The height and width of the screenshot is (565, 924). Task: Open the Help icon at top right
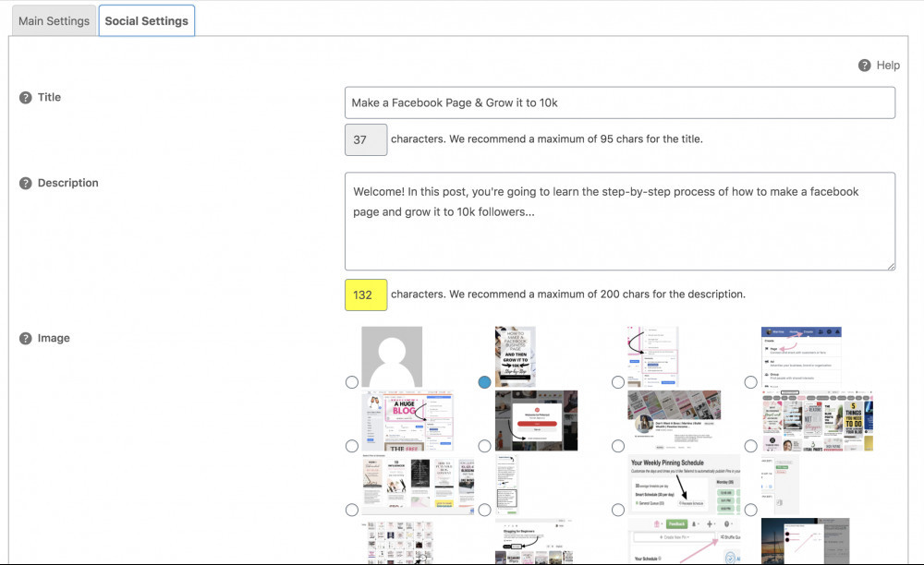pyautogui.click(x=864, y=66)
